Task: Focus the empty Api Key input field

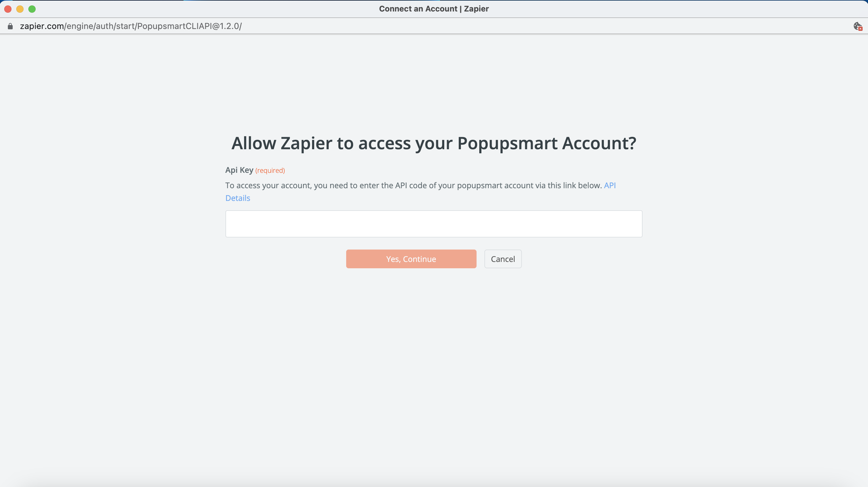Action: click(434, 224)
